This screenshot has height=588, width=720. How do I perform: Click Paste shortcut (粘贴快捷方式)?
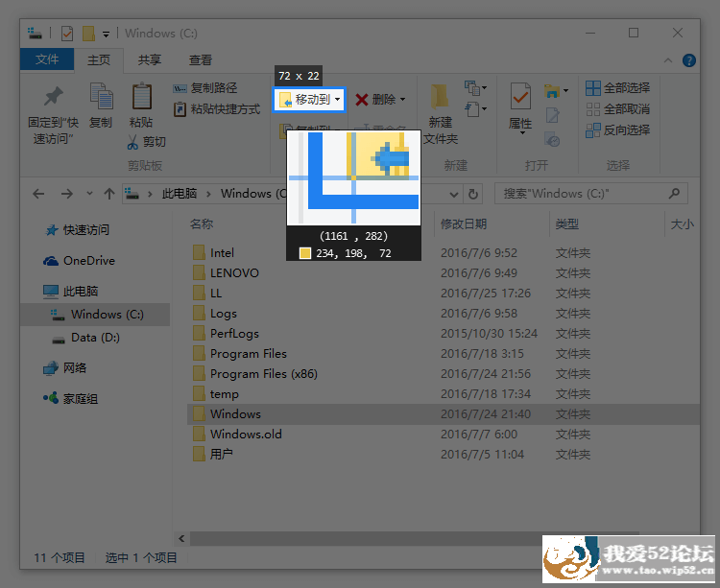(217, 109)
